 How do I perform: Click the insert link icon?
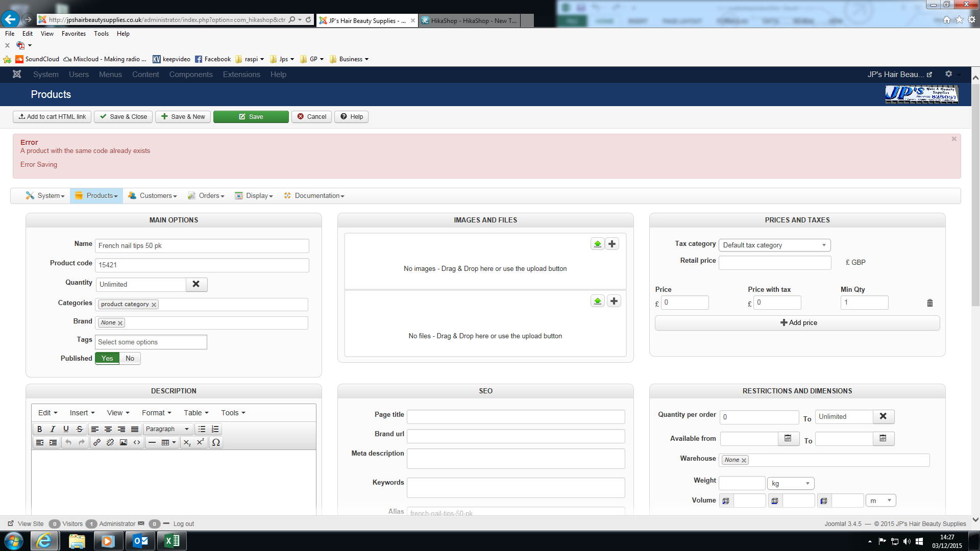(x=96, y=442)
